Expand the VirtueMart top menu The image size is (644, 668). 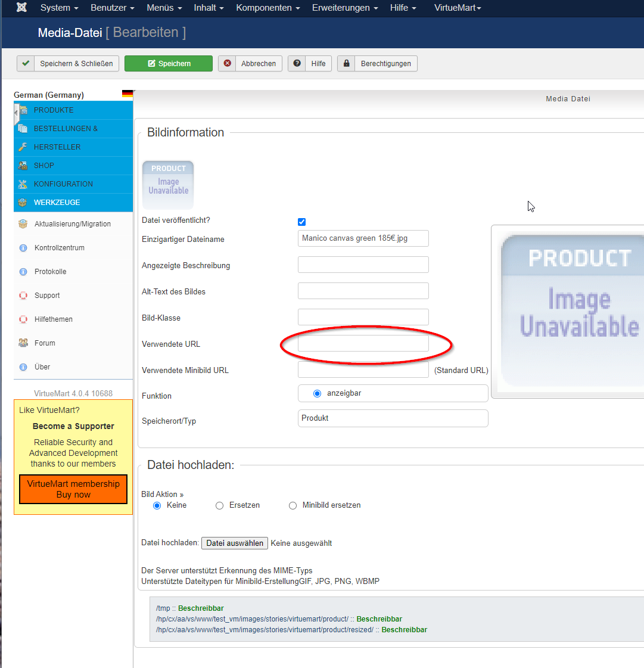pos(457,8)
